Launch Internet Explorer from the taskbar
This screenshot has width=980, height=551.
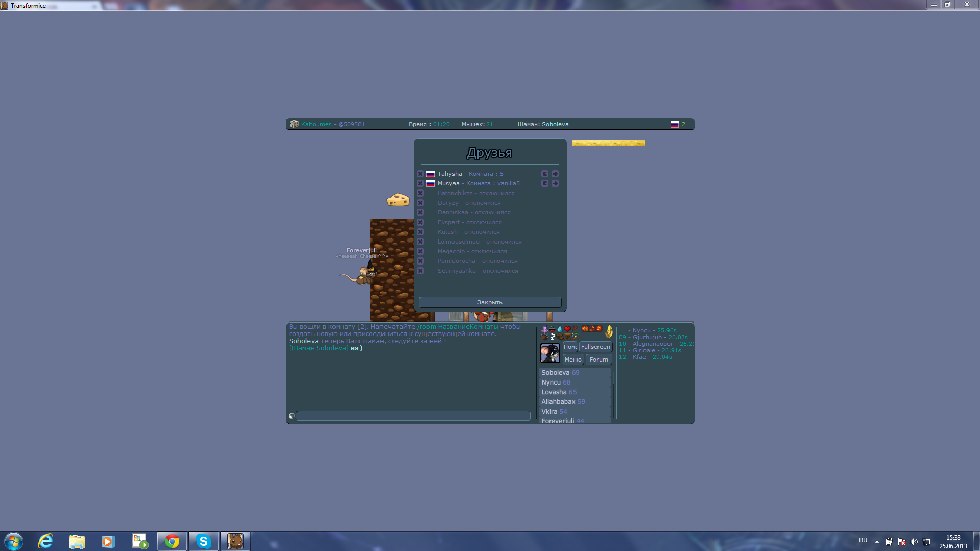pyautogui.click(x=45, y=541)
